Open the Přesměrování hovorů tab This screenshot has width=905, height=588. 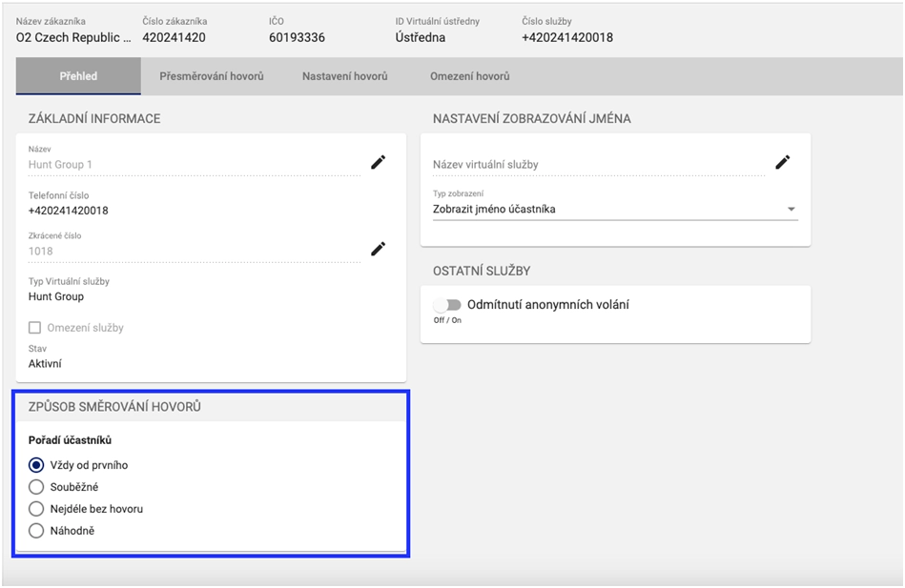click(211, 76)
